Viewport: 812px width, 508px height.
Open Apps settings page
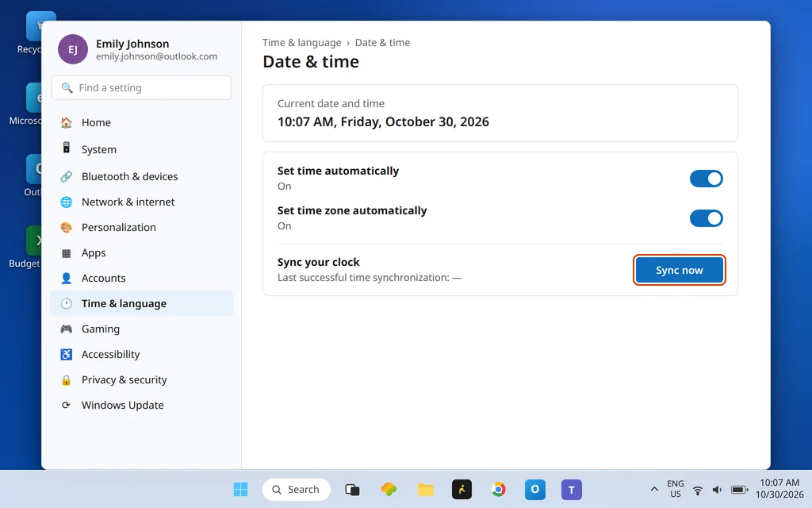[x=141, y=253]
